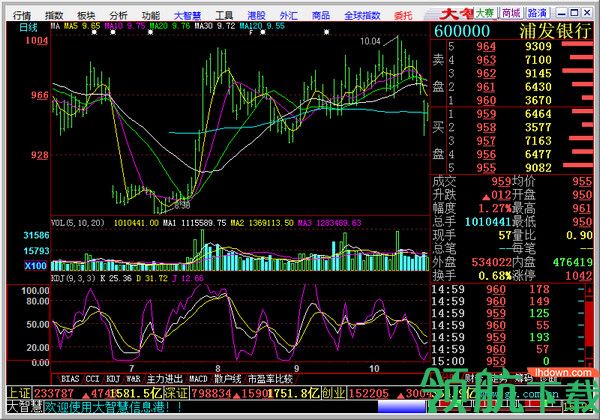
Task: Open the red 委托 trading menu
Action: coord(403,15)
